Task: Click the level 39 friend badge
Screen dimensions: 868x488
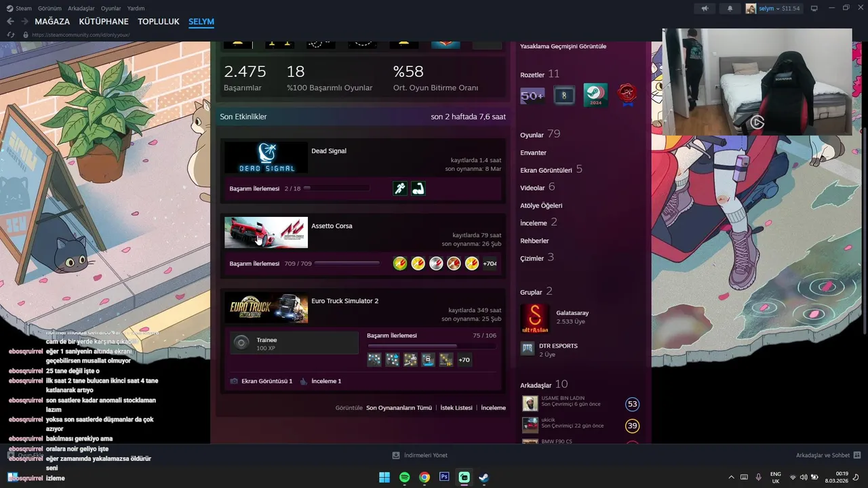Action: (633, 426)
